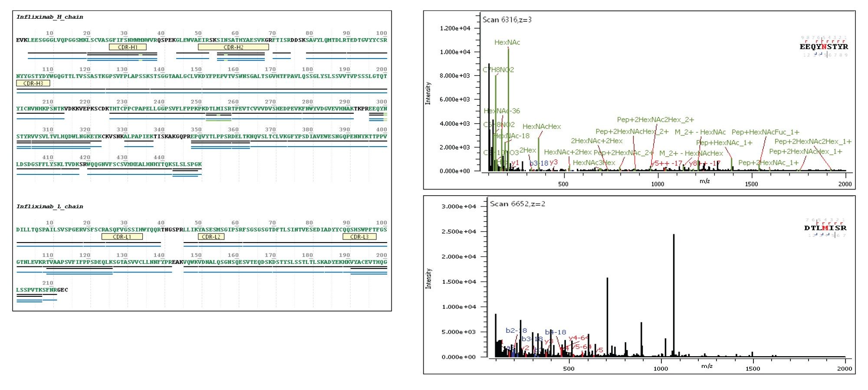Screen dimensions: 868x390
Task: Click the "Scan 6316,z=3" spectrum label
Action: click(x=507, y=20)
